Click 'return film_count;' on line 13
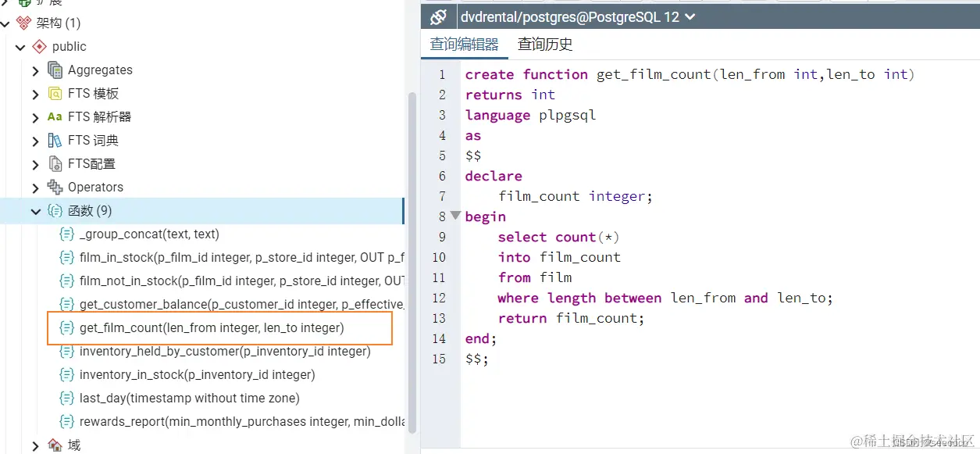 [572, 318]
